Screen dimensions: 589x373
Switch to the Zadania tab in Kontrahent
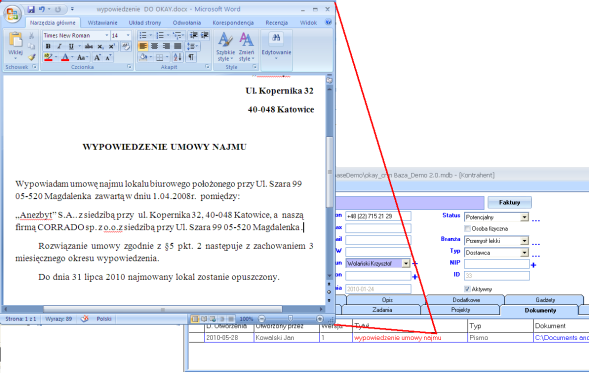[382, 310]
